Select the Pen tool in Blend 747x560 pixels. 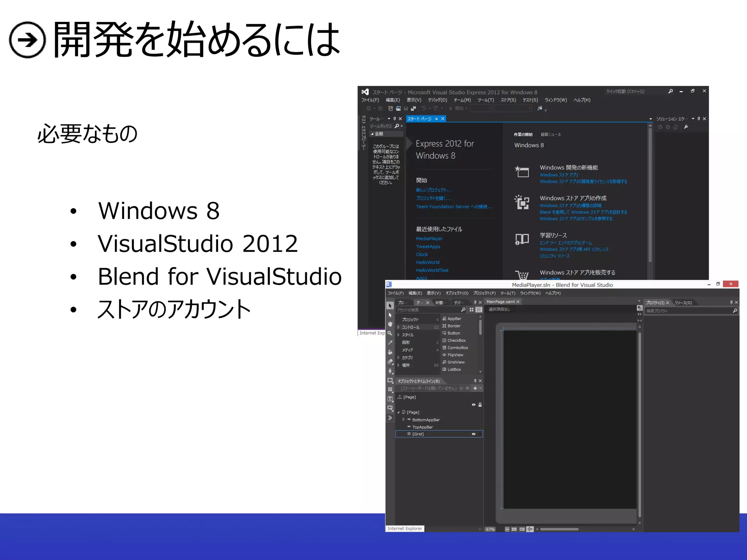pyautogui.click(x=390, y=371)
